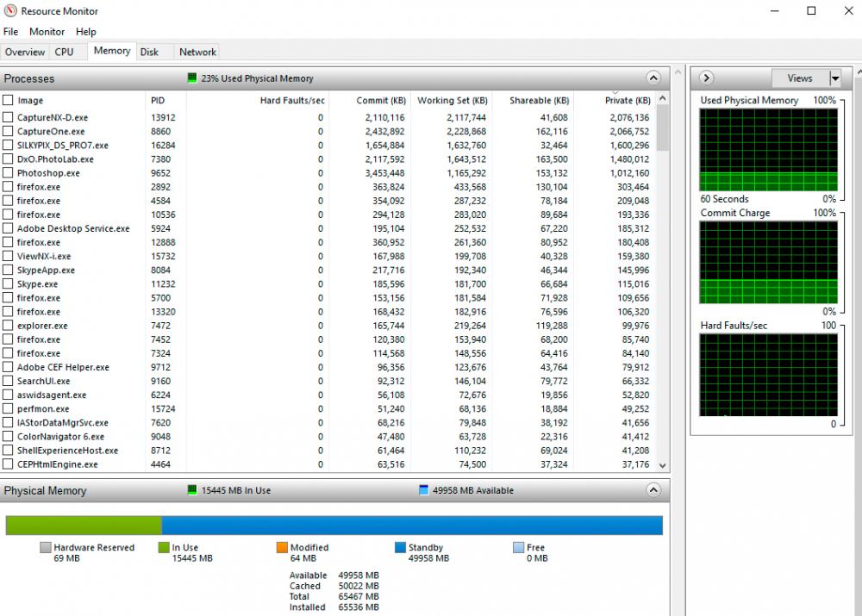Click the Adobe Desktop Service.exe row name

click(73, 228)
